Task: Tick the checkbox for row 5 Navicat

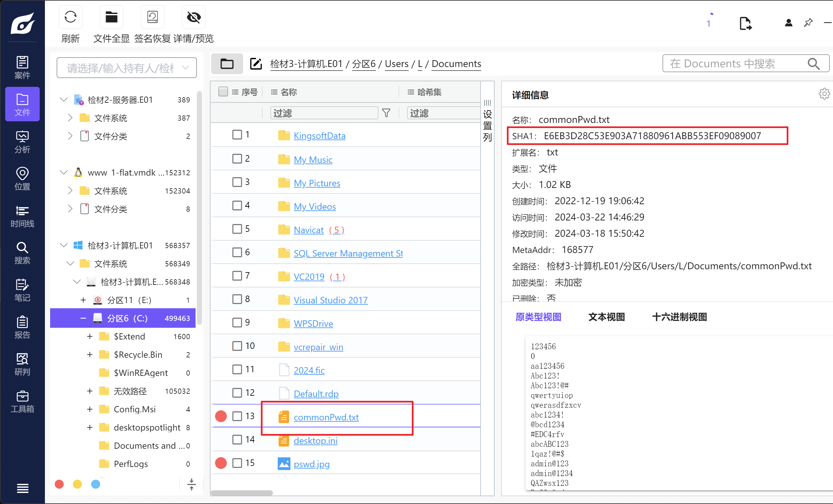Action: 237,229
